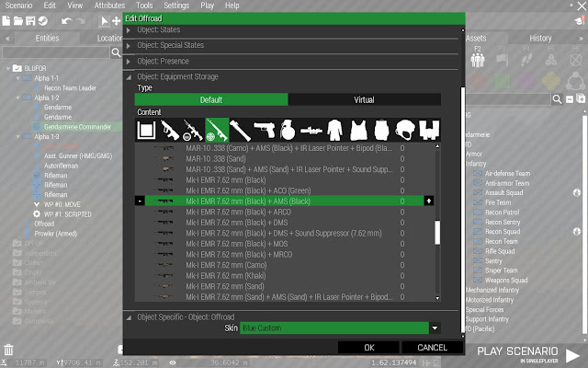588x368 pixels.
Task: Select the rifles content filter icon
Action: (x=170, y=130)
